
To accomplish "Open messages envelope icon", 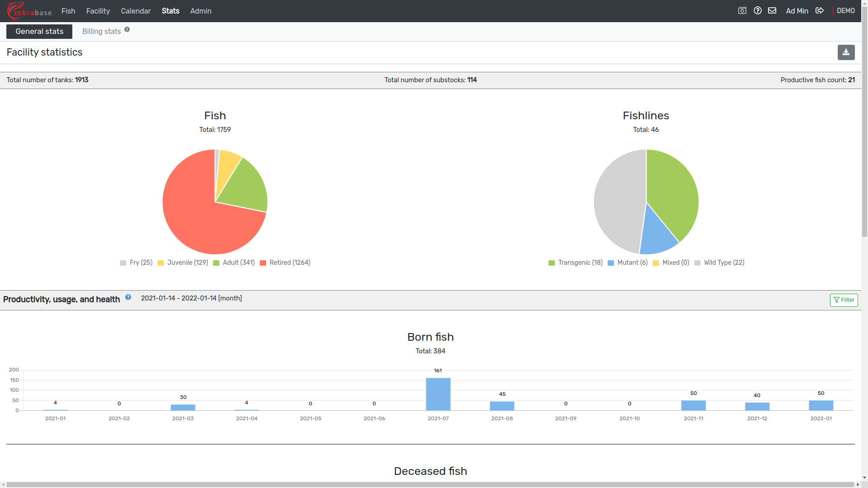I will pos(772,10).
